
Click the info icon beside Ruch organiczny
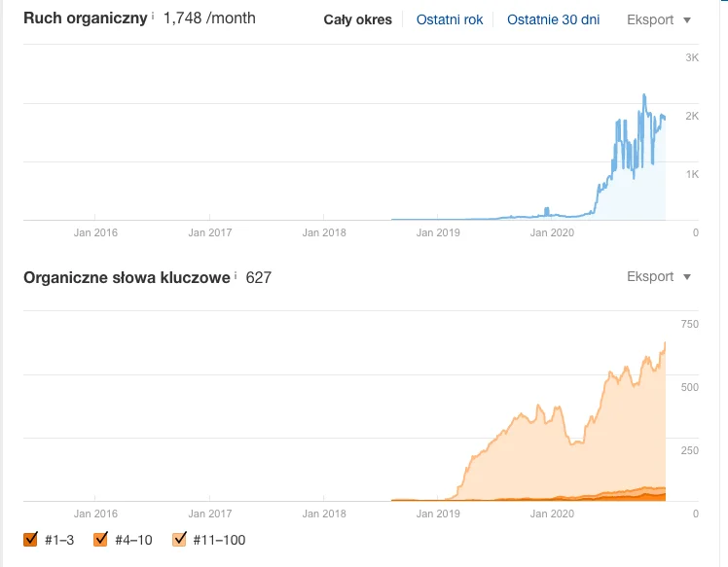click(153, 17)
